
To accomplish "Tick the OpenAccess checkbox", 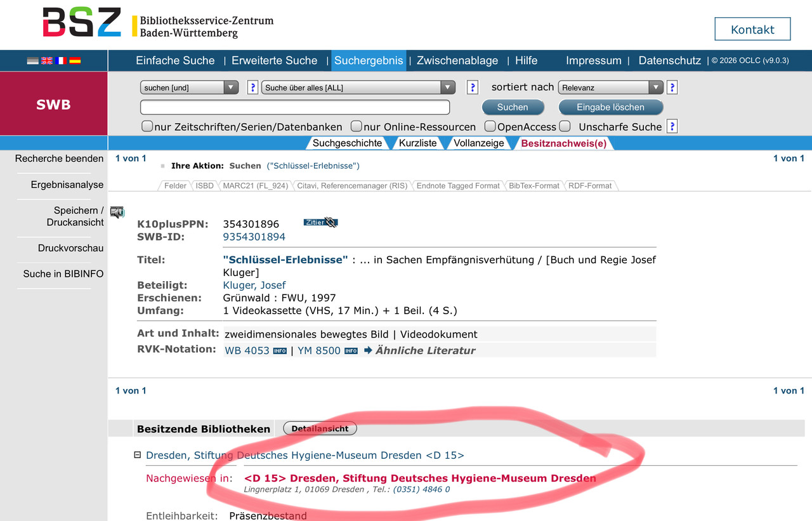I will click(x=490, y=126).
